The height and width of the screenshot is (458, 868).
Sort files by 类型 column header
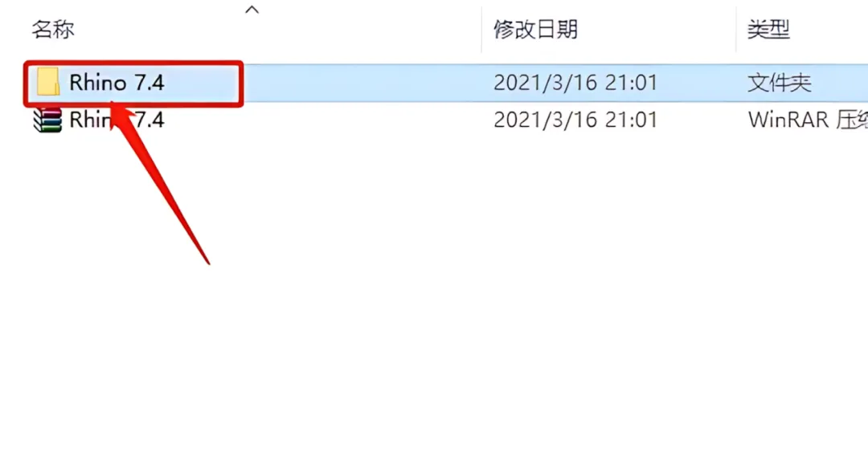pyautogui.click(x=768, y=29)
